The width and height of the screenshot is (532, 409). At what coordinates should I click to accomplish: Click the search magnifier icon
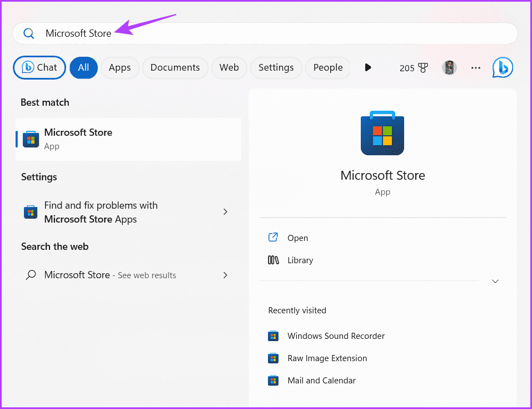(29, 33)
